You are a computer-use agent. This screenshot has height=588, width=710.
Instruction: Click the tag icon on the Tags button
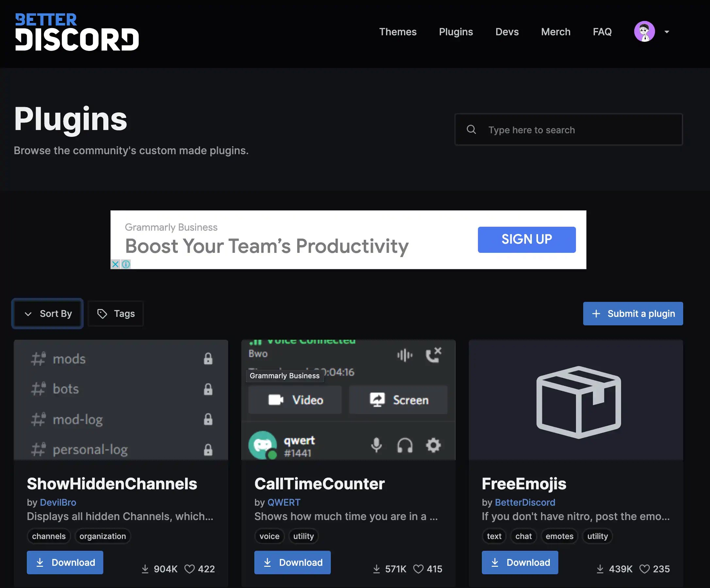[x=102, y=314]
